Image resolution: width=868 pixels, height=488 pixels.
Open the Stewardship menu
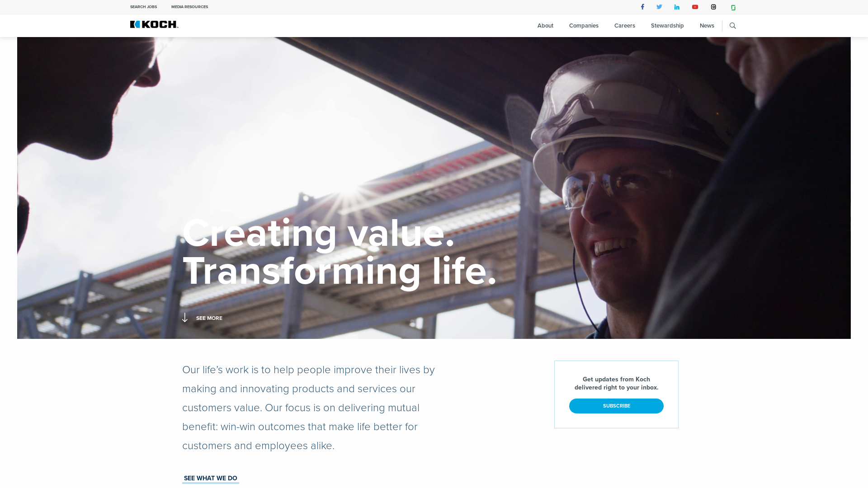(667, 26)
